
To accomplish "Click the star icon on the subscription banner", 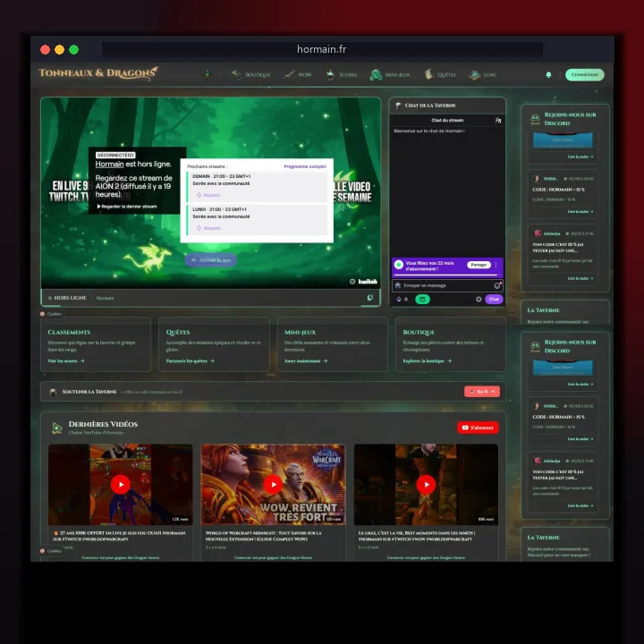I will pos(398,265).
